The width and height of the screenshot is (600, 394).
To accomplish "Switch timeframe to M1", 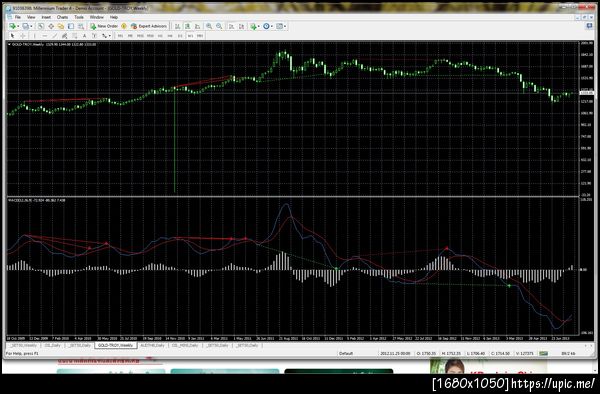I will point(120,36).
